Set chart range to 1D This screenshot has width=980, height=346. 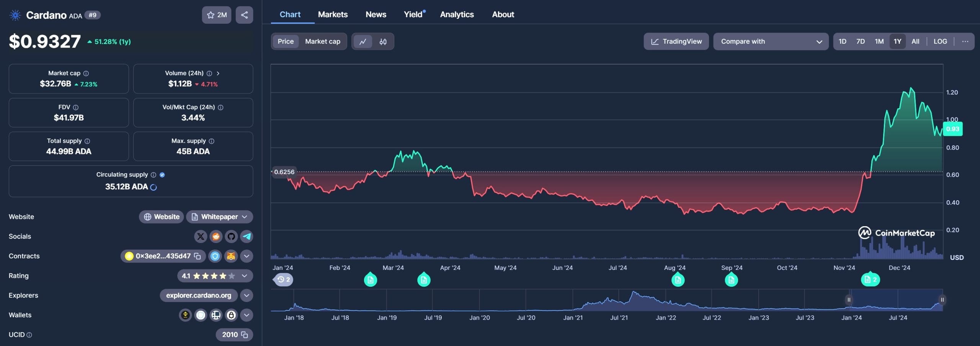842,41
